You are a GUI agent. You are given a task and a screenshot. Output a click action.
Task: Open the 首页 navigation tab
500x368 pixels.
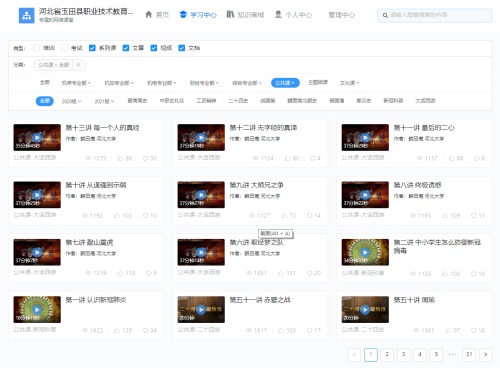pos(157,15)
